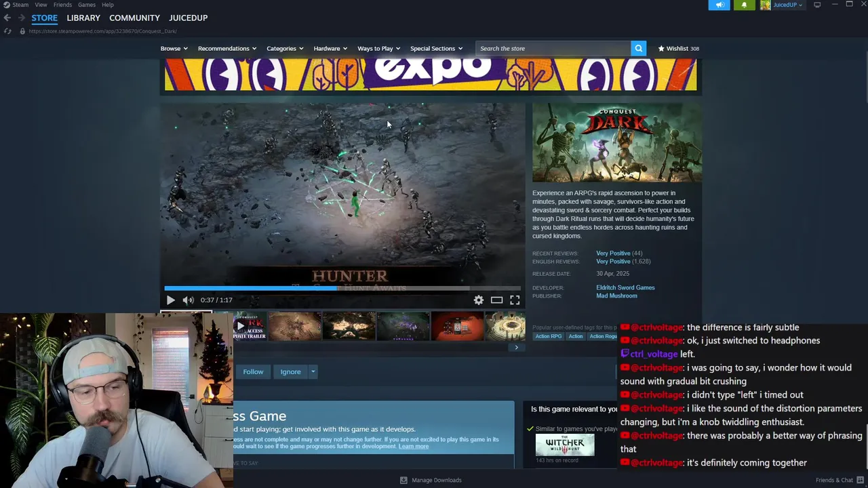Ignore this game
The width and height of the screenshot is (868, 488).
coord(290,372)
